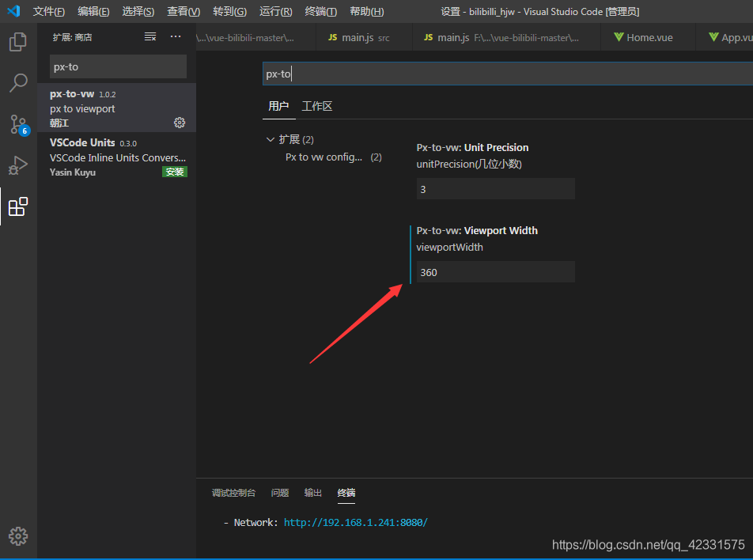Open the 输出 panel tab
Screen dimensions: 753x560
(x=312, y=493)
